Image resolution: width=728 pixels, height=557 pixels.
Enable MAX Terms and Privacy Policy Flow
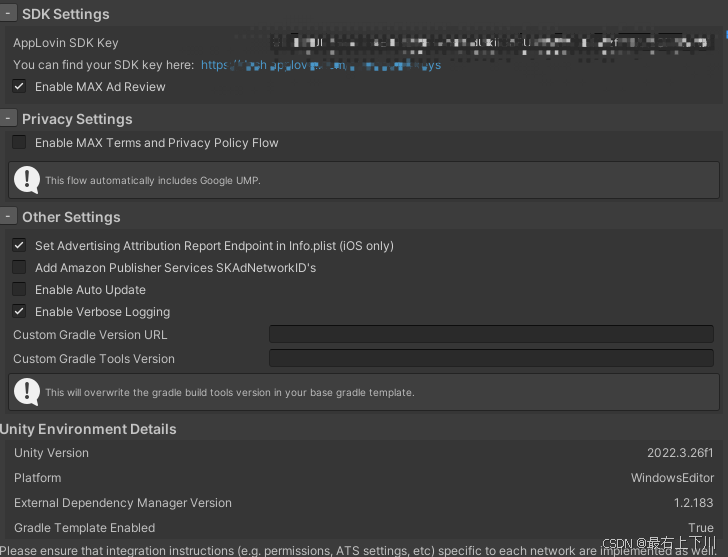pyautogui.click(x=19, y=142)
